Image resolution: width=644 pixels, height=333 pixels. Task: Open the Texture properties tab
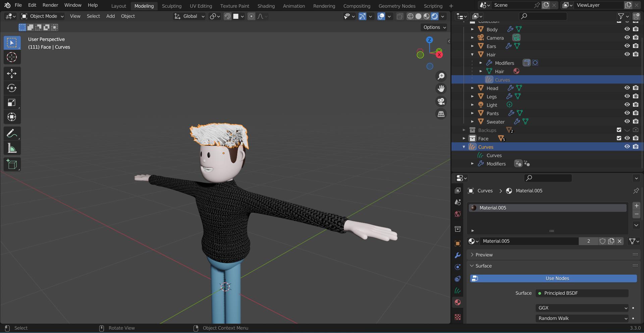coord(458,317)
